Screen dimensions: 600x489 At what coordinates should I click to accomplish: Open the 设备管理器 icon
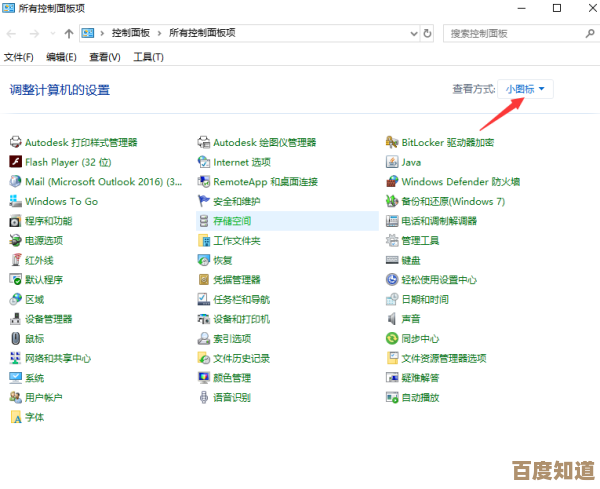click(x=16, y=319)
